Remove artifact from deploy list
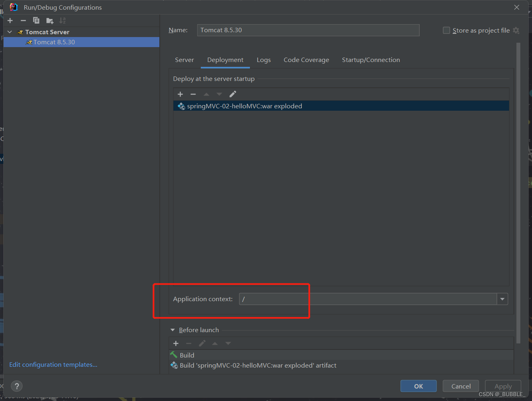 click(x=193, y=94)
